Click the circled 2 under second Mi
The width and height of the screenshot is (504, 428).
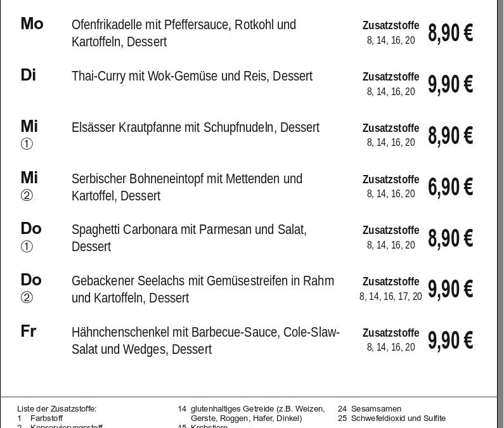pos(27,195)
